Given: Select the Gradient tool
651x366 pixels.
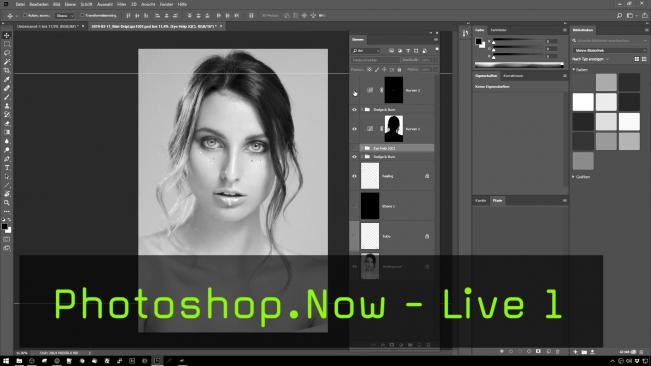Looking at the screenshot, I should (x=7, y=132).
